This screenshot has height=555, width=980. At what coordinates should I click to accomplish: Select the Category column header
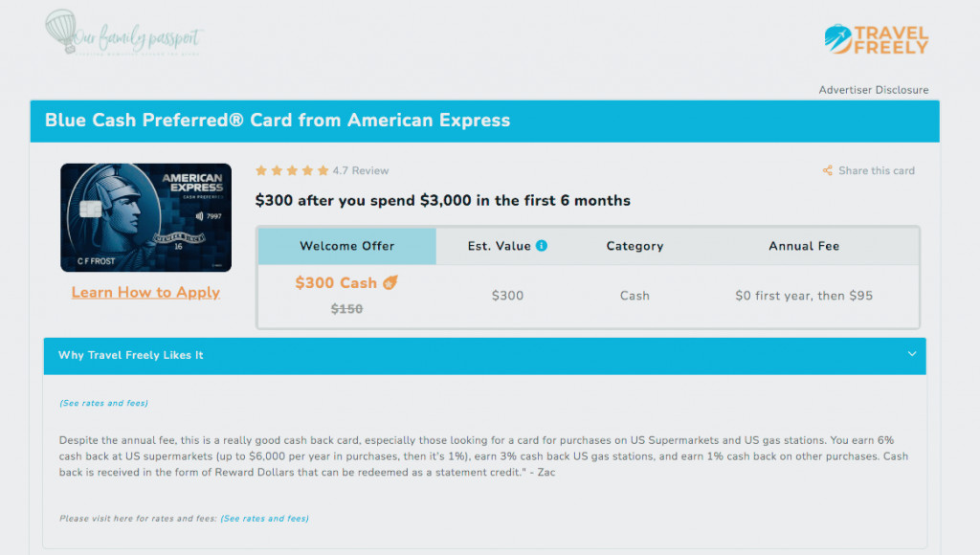[635, 246]
